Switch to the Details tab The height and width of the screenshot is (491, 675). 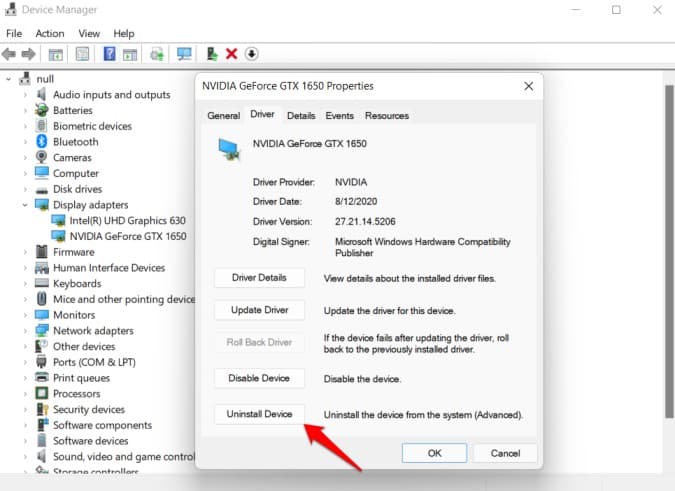301,115
